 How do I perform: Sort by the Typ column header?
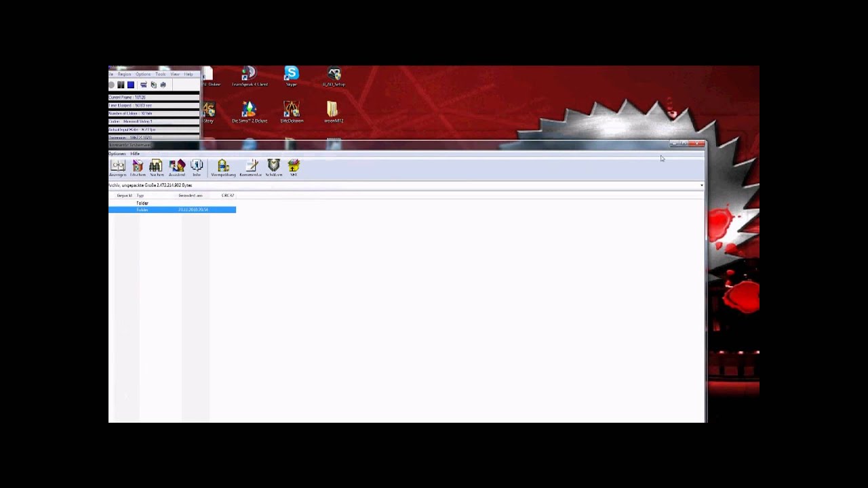[140, 195]
